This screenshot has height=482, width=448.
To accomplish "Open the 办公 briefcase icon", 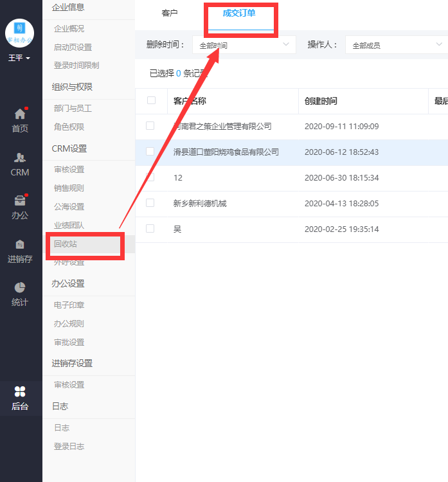I will pos(20,201).
